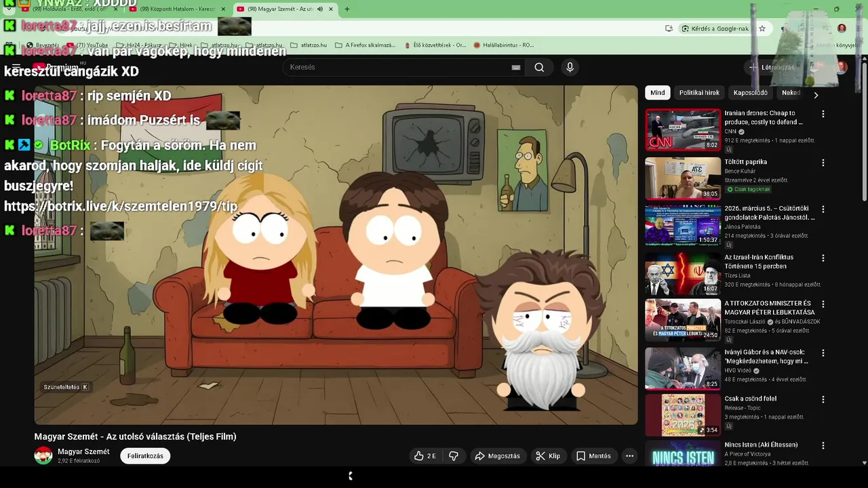Open the Titokzatos miniszter video thumbnail

pyautogui.click(x=683, y=319)
